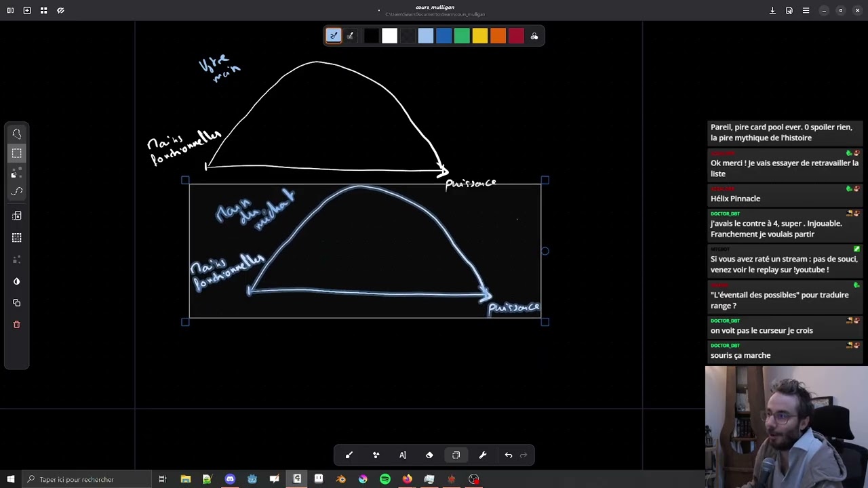This screenshot has height=488, width=868.
Task: Toggle resize lock aspect ratio
Action: 17,216
